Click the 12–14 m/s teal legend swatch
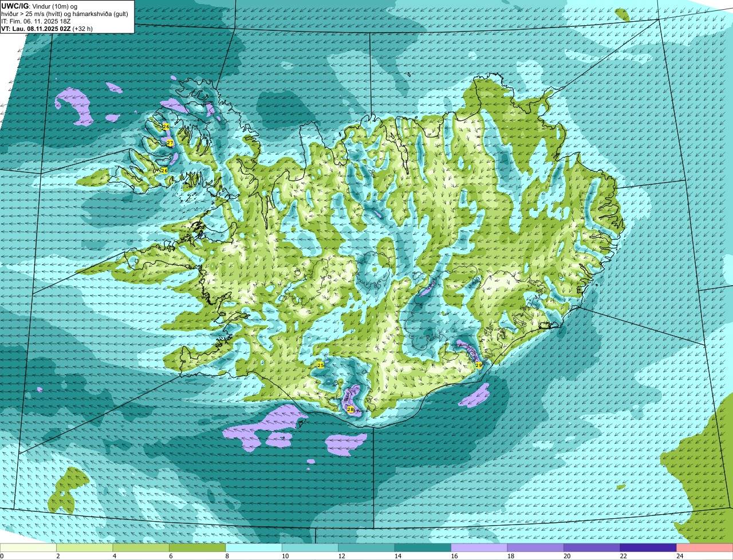Viewport: 733px width, 560px height. tap(366, 548)
